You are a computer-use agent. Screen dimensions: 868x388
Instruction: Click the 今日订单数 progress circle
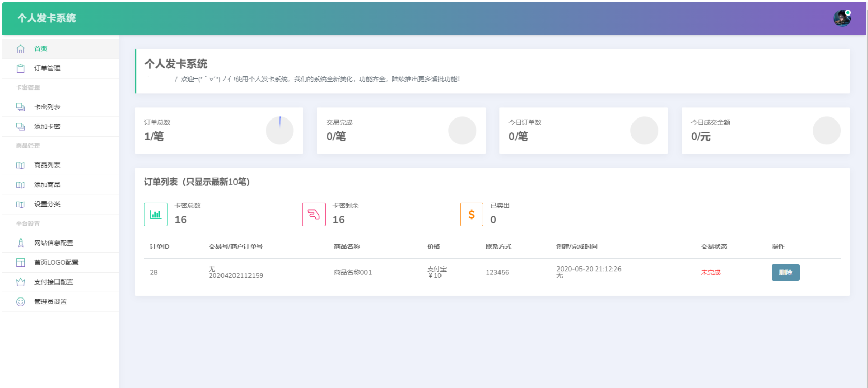(x=644, y=130)
